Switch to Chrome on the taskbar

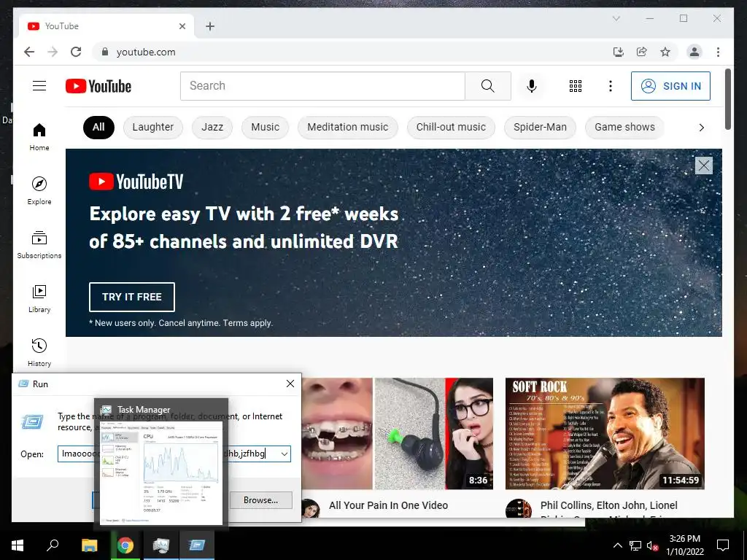[125, 545]
